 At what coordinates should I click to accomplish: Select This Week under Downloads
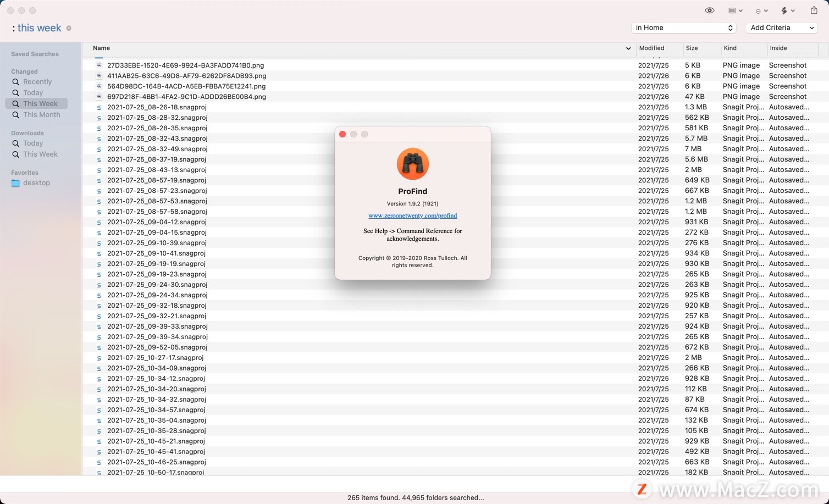[40, 154]
